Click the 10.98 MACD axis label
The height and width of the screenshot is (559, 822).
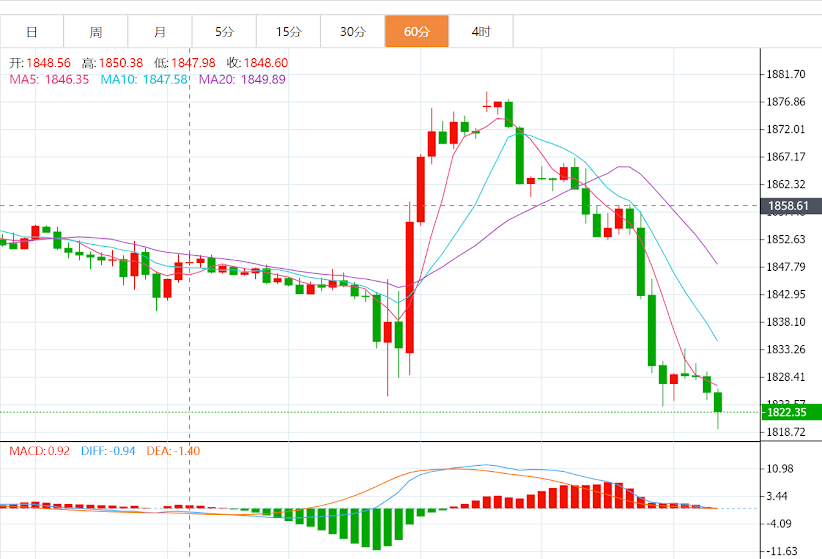point(780,469)
